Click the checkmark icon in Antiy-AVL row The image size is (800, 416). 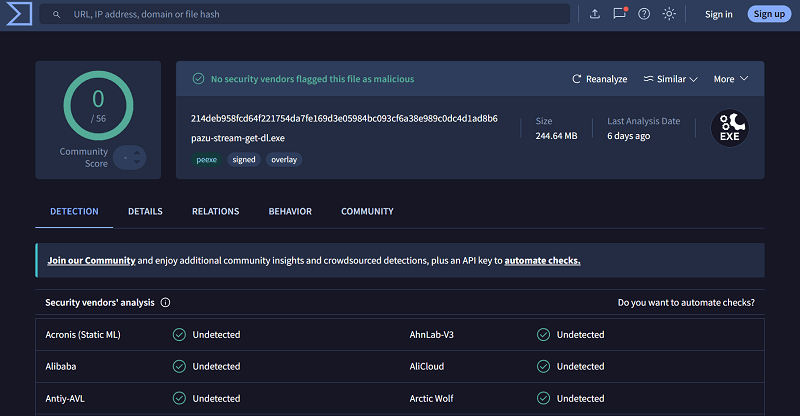click(179, 398)
